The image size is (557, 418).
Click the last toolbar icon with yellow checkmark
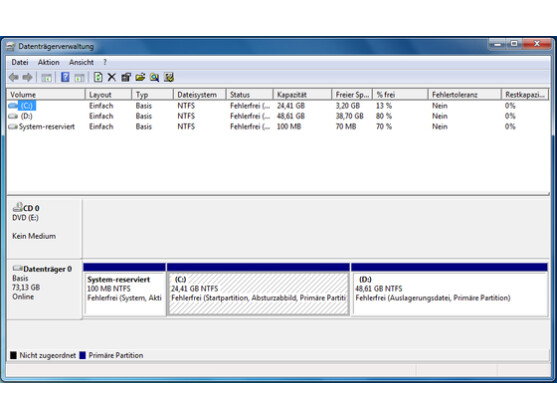pyautogui.click(x=169, y=77)
